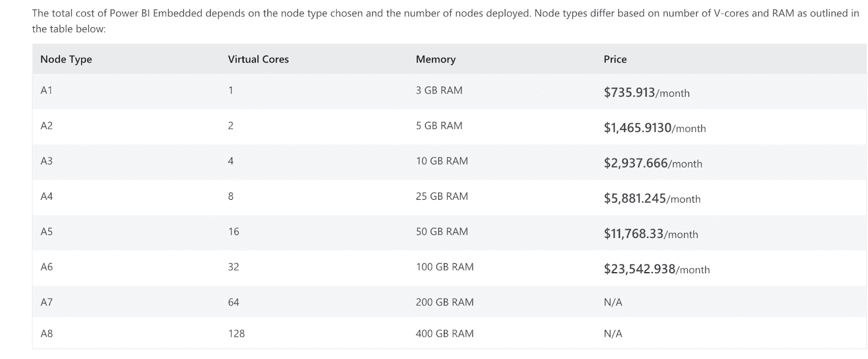Click the $5,881.245/month price
The width and height of the screenshot is (868, 359).
652,198
